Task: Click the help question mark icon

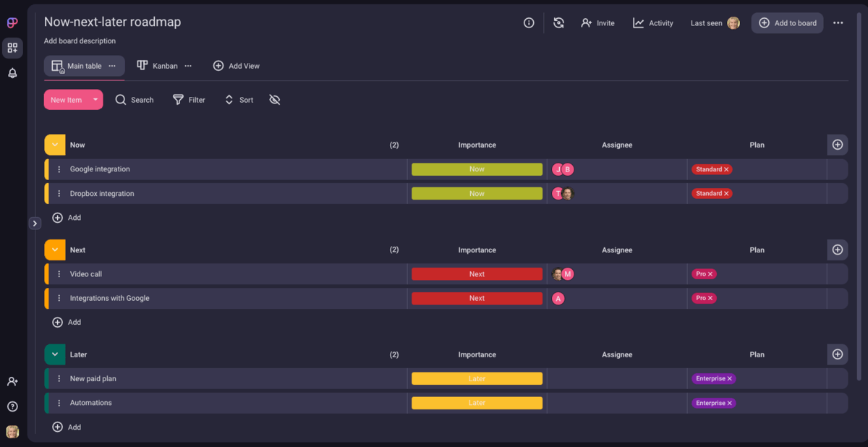Action: [12, 406]
